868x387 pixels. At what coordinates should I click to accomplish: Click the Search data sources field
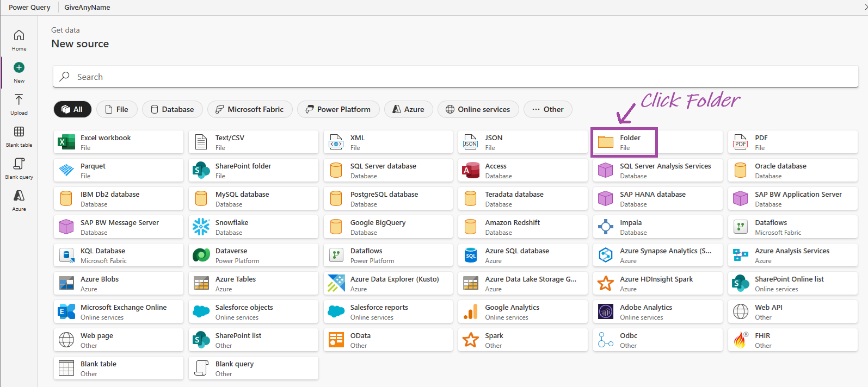pyautogui.click(x=455, y=77)
